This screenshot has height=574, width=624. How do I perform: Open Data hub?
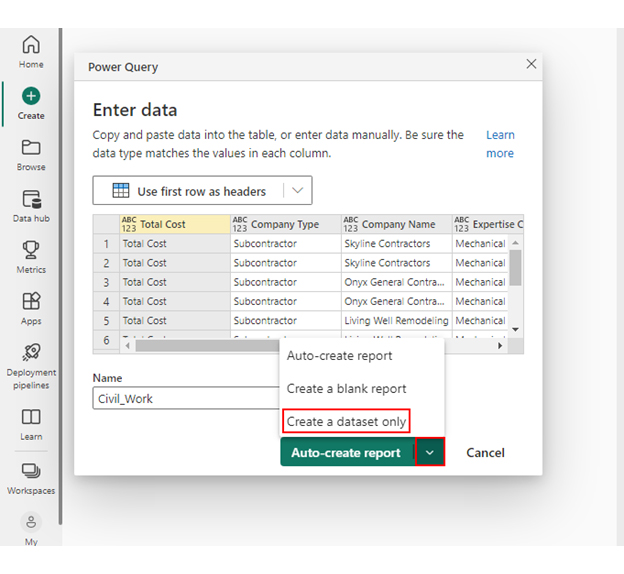(x=31, y=206)
